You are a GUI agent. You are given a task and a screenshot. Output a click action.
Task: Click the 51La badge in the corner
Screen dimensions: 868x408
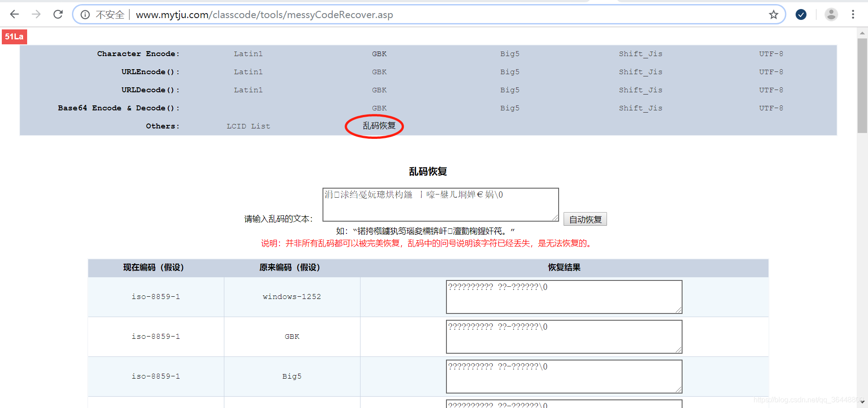click(x=14, y=36)
